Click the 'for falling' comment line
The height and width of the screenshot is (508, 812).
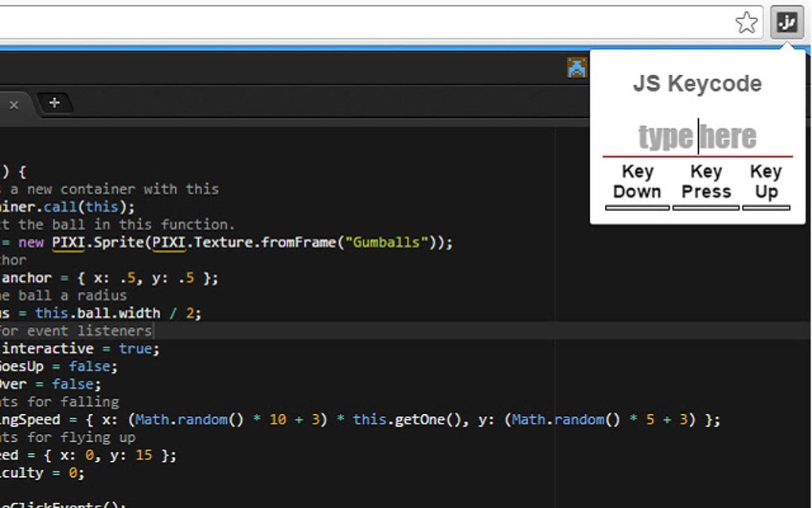click(x=73, y=402)
